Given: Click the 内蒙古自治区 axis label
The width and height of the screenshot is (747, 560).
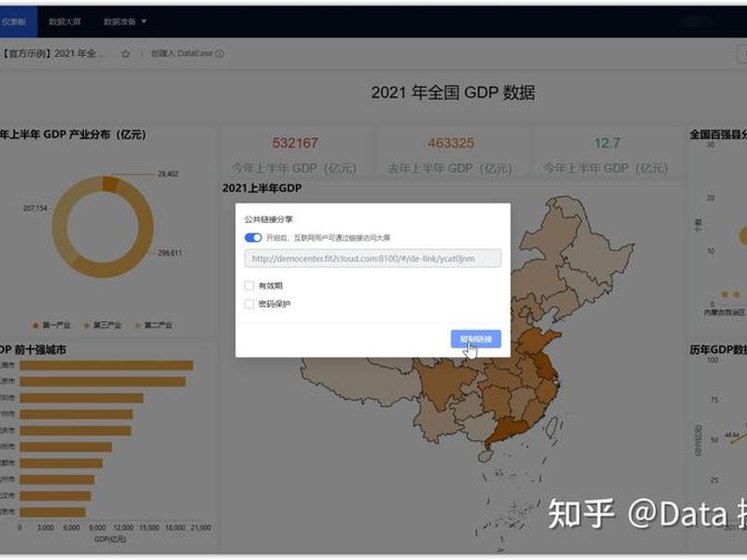Looking at the screenshot, I should tap(725, 313).
